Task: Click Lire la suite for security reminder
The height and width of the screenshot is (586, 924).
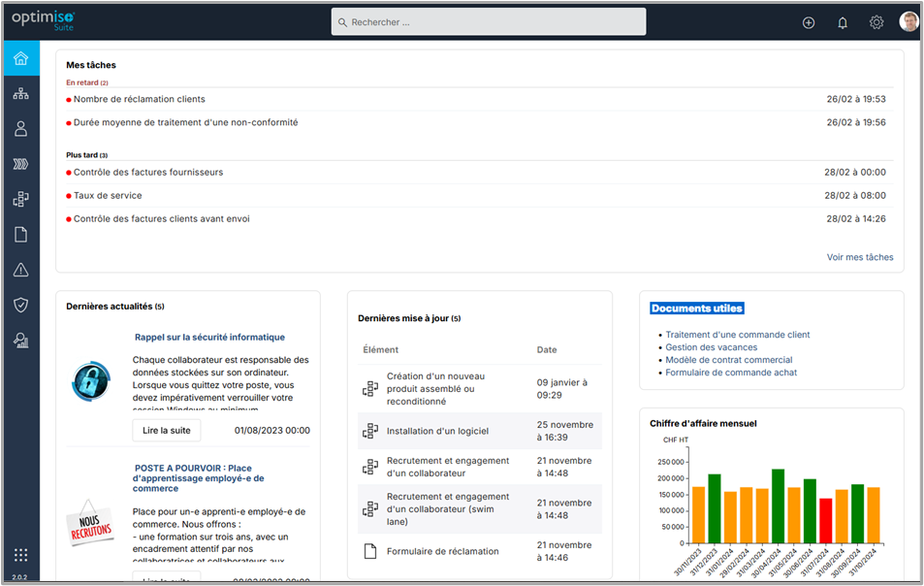Action: (x=167, y=430)
